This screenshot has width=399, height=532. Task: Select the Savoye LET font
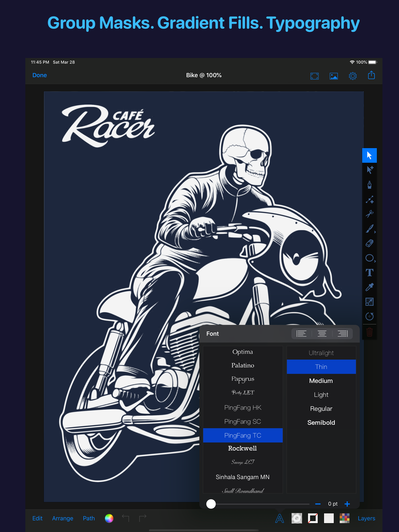243,462
